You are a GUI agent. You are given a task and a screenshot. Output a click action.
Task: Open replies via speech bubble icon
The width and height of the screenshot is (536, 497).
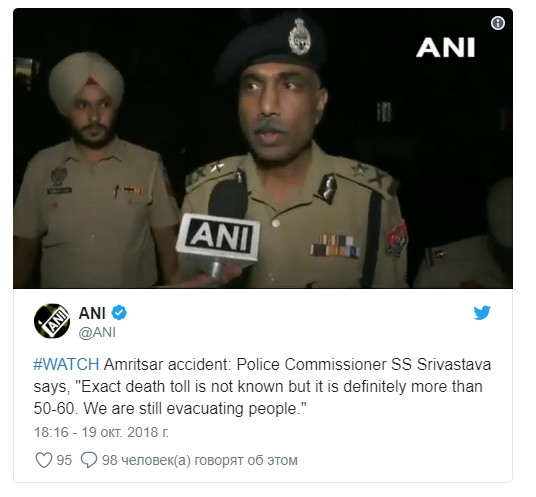[x=89, y=460]
